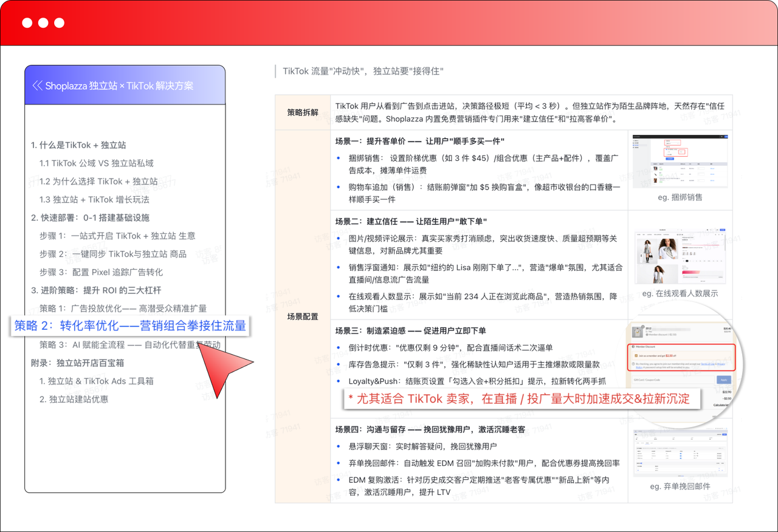This screenshot has height=532, width=778.
Task: Enable the 'Join as a member and get $2.50 off' checkbox
Action: point(636,356)
